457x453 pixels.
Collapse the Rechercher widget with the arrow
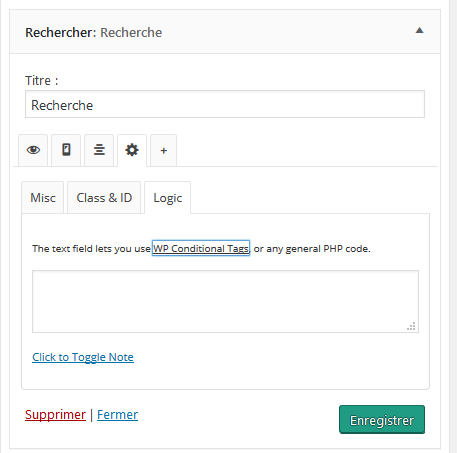pos(419,31)
